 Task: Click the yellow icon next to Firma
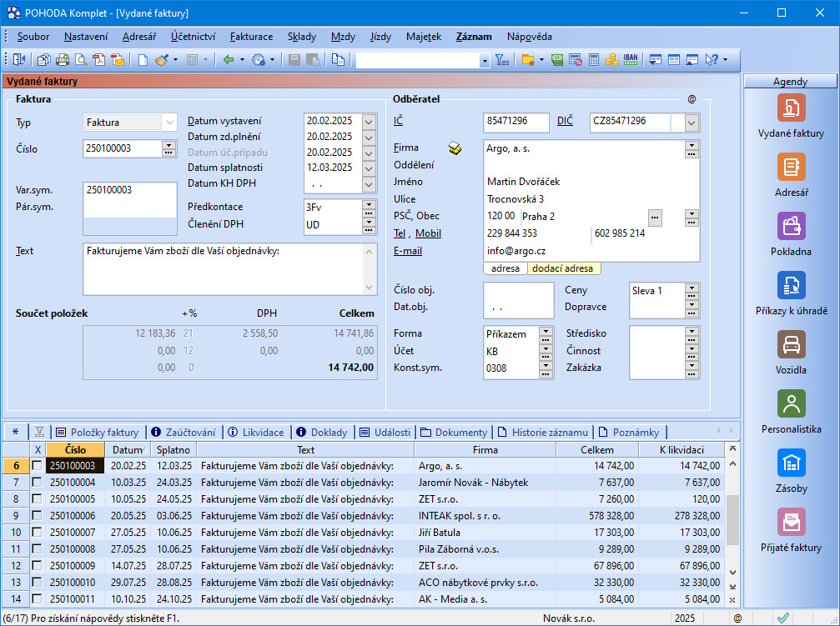tap(455, 148)
